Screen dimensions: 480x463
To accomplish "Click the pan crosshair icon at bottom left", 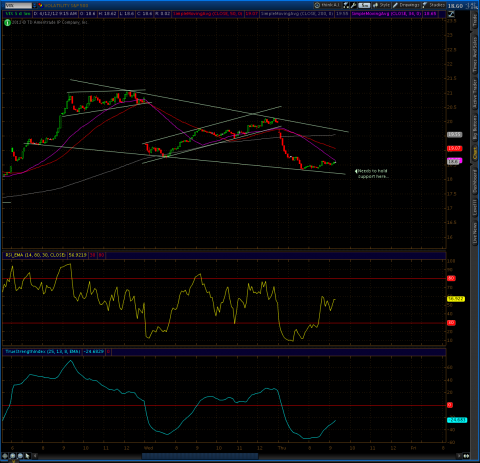I will click(5, 456).
